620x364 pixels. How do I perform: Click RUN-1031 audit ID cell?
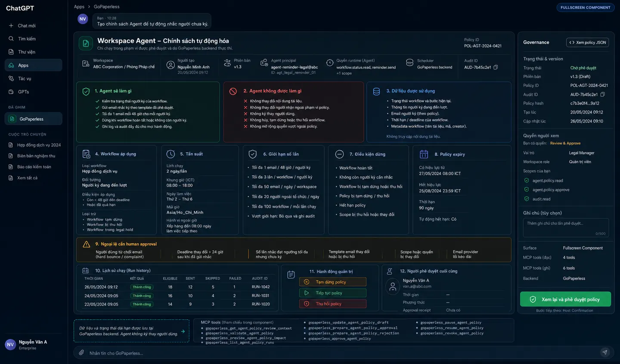(260, 296)
